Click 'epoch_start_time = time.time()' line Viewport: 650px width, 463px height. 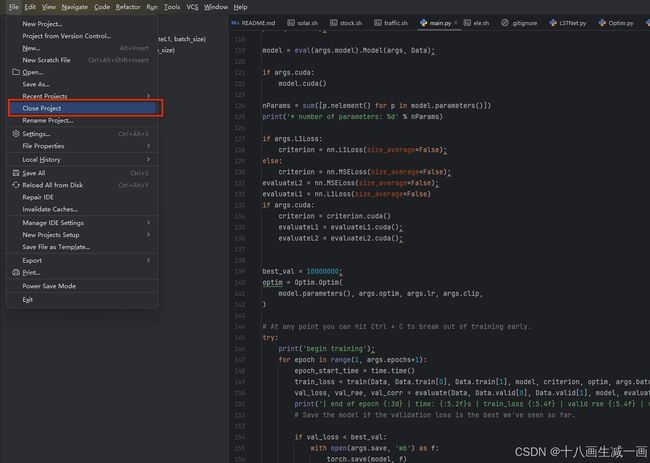pos(354,371)
